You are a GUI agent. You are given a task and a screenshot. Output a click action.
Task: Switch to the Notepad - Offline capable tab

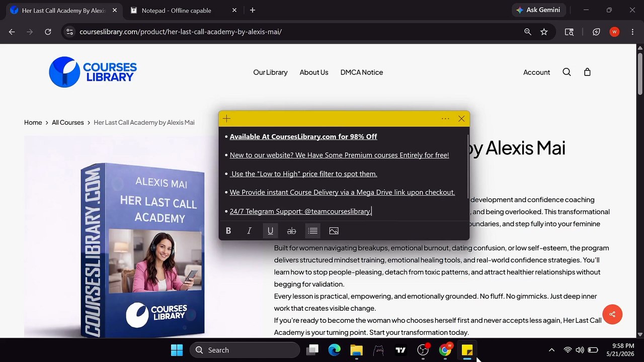[177, 11]
